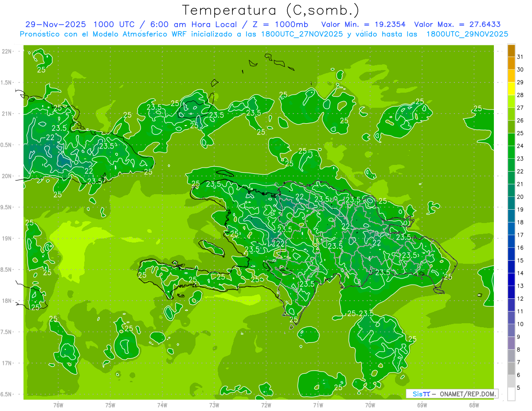Screen dimensions: 532x411
Task: Click the '17N' latitude label
Action: coord(7,363)
